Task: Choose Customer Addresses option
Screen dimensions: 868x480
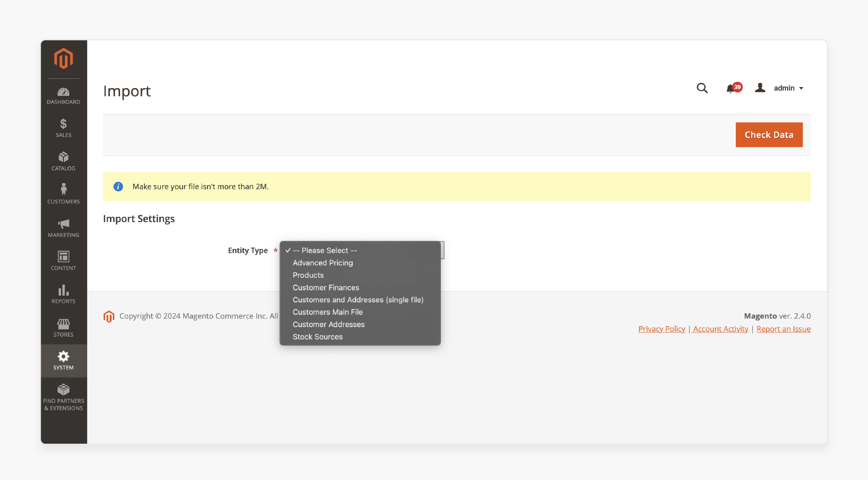Action: (x=360, y=324)
